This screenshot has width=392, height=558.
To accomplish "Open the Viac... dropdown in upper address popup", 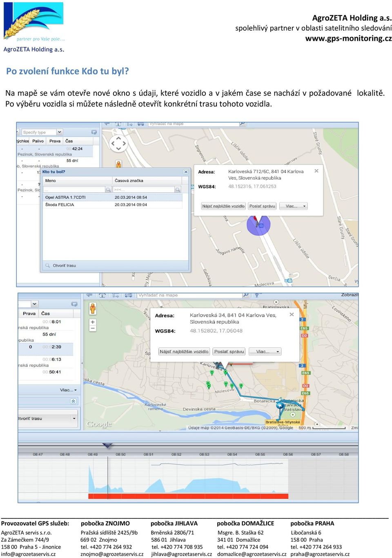I will point(293,206).
